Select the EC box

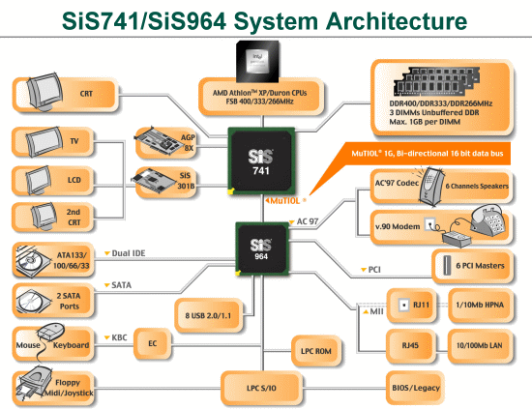click(152, 343)
